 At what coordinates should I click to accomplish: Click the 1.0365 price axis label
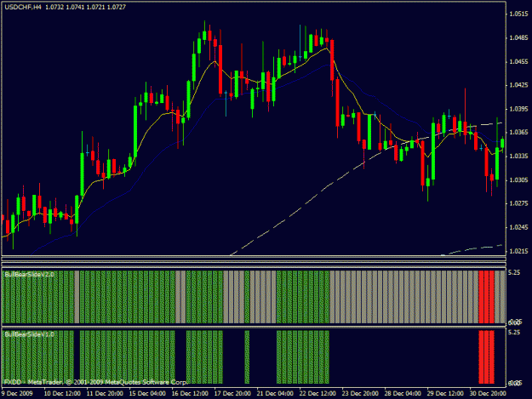tap(518, 132)
